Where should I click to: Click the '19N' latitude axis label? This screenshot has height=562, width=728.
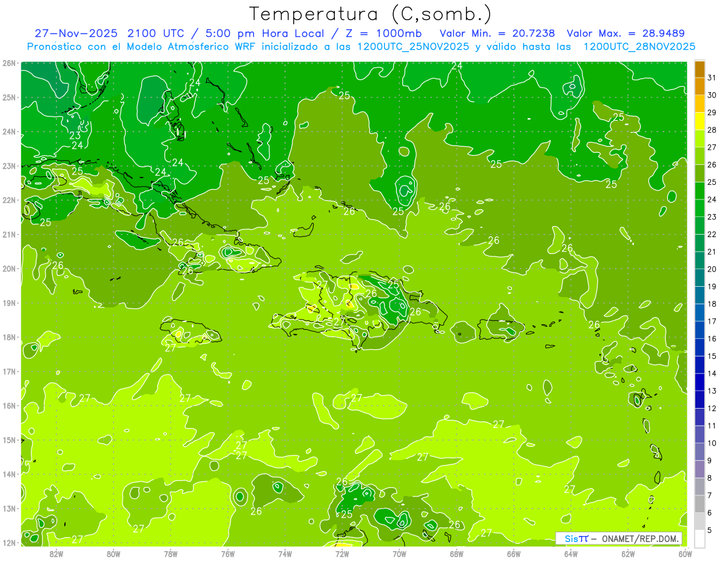coord(9,303)
